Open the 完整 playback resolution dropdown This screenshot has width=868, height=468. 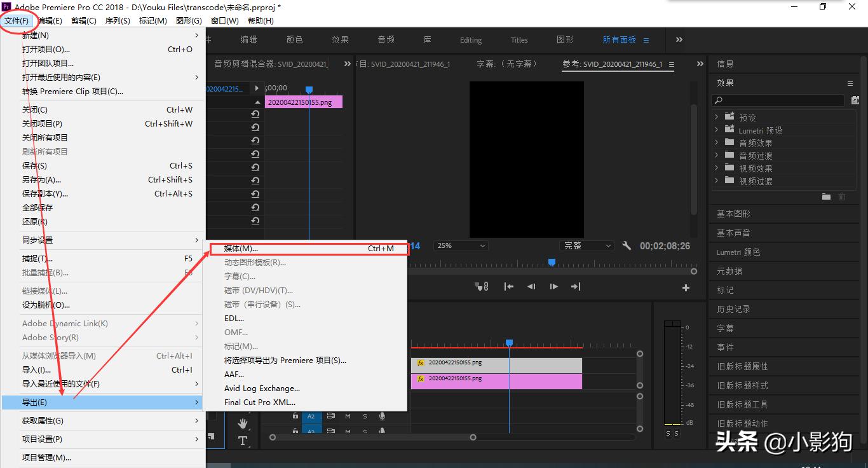tap(587, 246)
